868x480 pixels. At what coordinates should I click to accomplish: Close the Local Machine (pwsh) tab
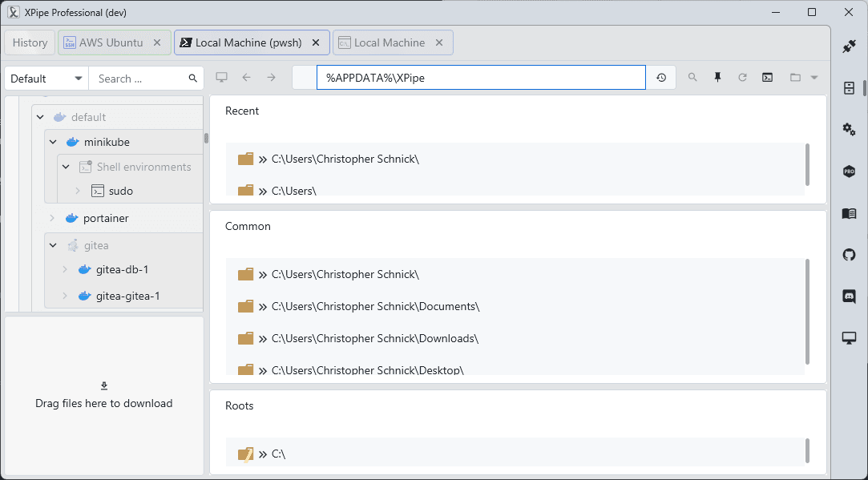[316, 42]
